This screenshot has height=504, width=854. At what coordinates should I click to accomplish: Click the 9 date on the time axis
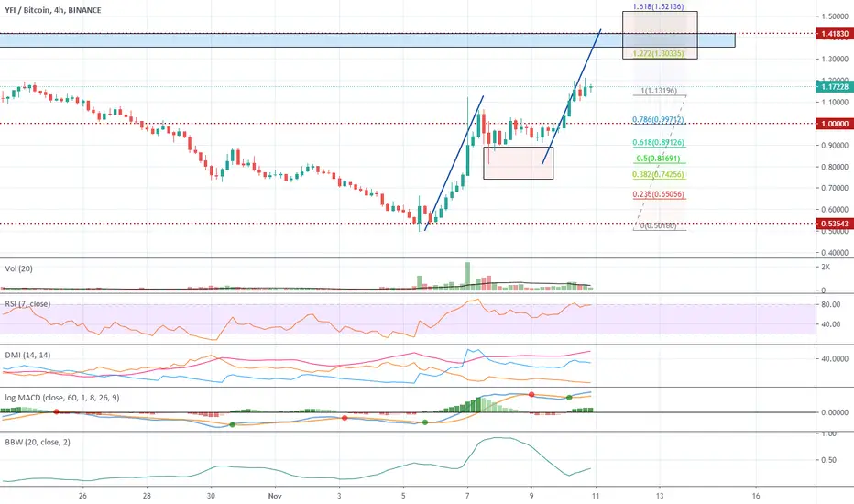point(531,496)
